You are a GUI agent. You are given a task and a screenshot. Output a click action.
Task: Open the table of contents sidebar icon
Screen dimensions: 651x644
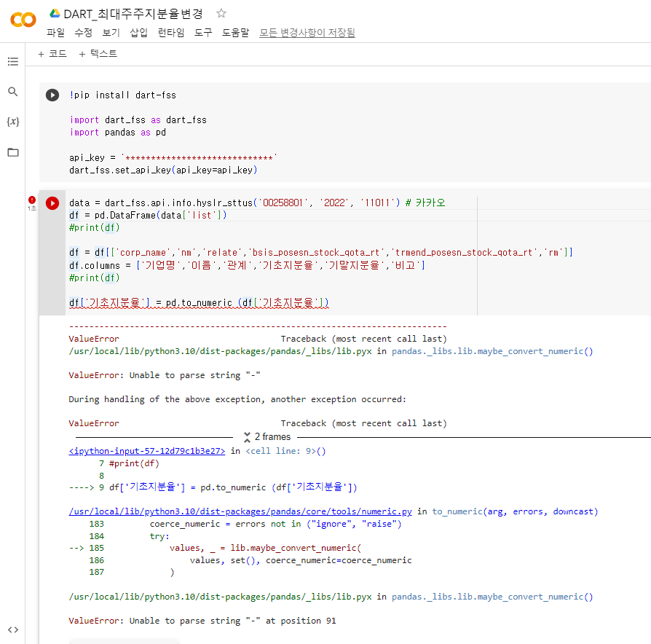point(13,61)
